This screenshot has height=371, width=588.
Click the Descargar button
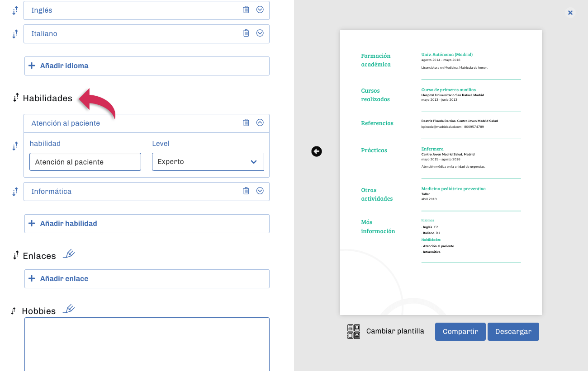(x=513, y=332)
